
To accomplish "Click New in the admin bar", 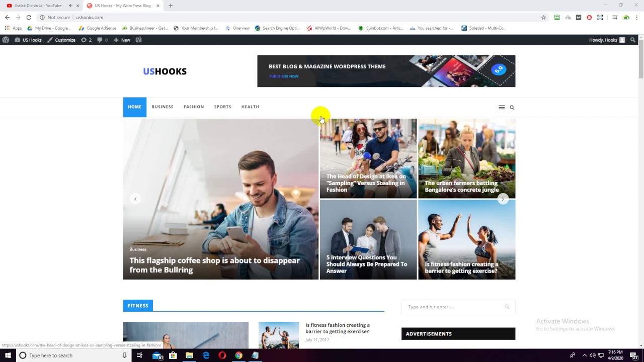I will 122,40.
